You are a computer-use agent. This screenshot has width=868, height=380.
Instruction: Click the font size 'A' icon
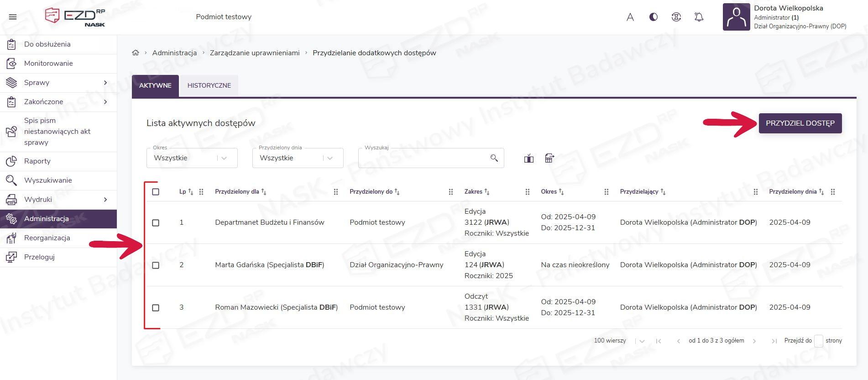630,17
